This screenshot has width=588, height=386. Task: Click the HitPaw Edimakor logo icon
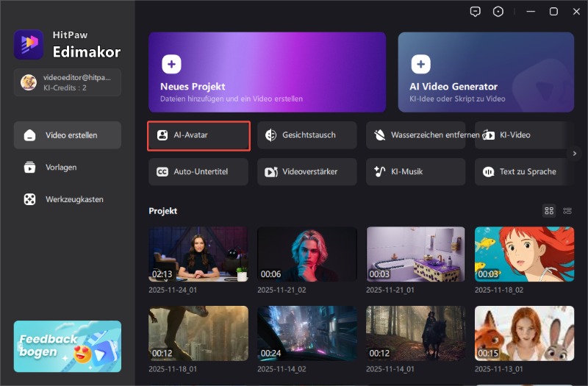[29, 44]
